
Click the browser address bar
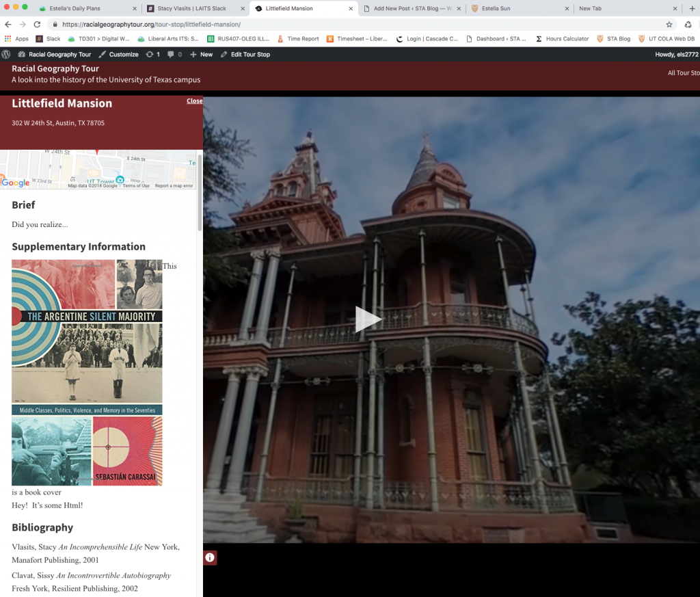click(x=342, y=25)
